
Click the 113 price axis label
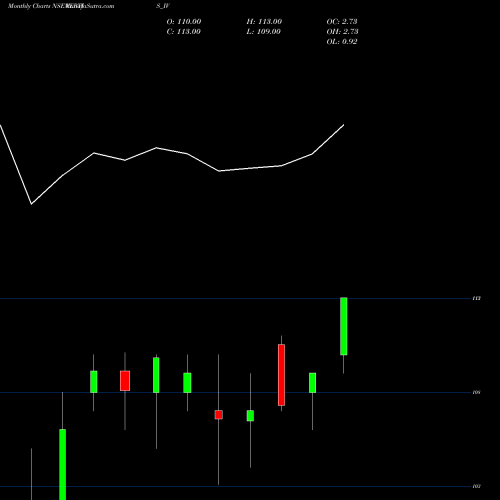click(476, 298)
